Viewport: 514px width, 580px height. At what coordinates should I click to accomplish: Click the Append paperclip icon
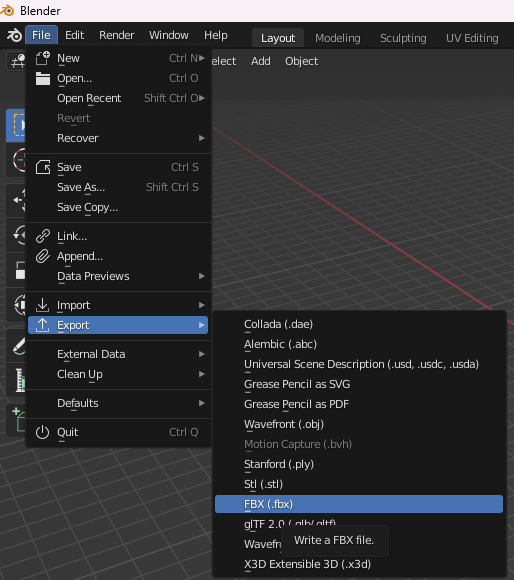(x=43, y=256)
